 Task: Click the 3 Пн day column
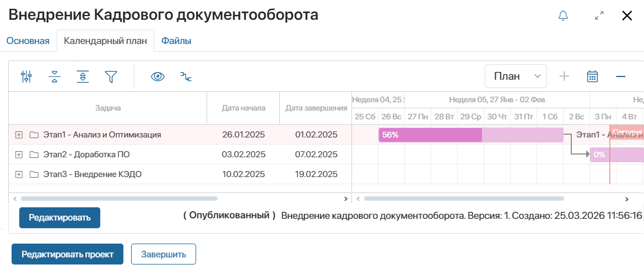pos(603,117)
